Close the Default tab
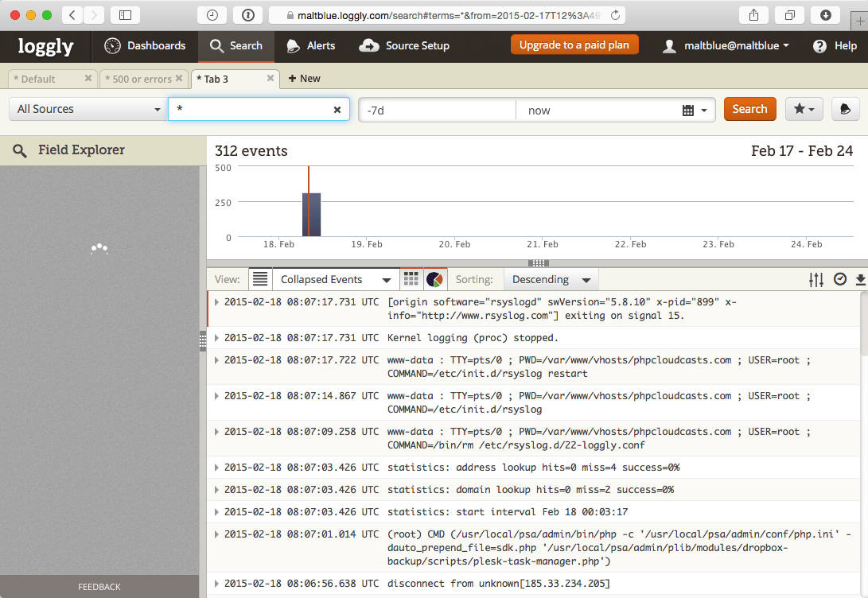Screen dimensions: 868x598 (88, 79)
